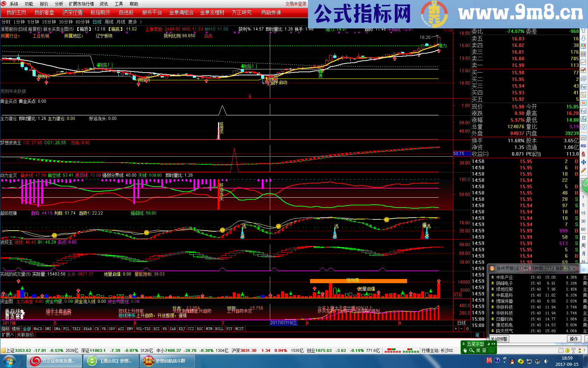Expand the condition alert panel with the > arrow
The height and width of the screenshot is (368, 588).
(574, 268)
